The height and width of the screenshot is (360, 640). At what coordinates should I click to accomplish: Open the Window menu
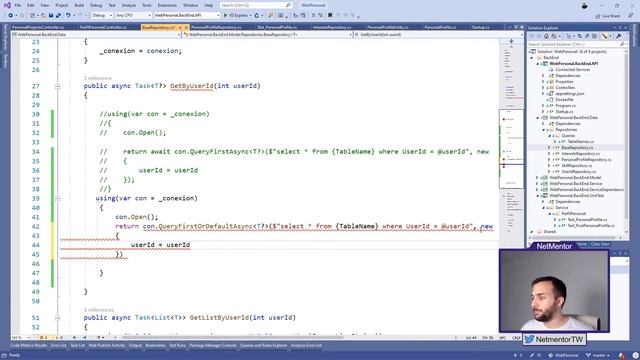(190, 5)
